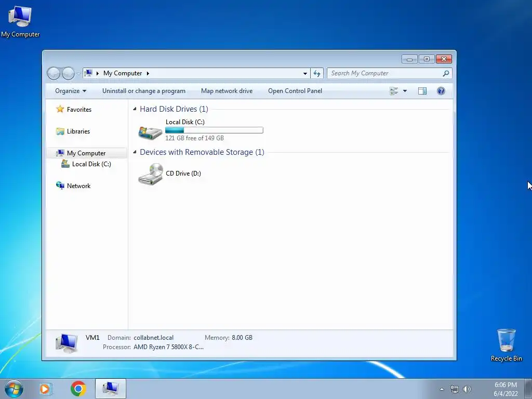The image size is (532, 399).
Task: Select Devices with Removable Storage (1) header
Action: 202,152
